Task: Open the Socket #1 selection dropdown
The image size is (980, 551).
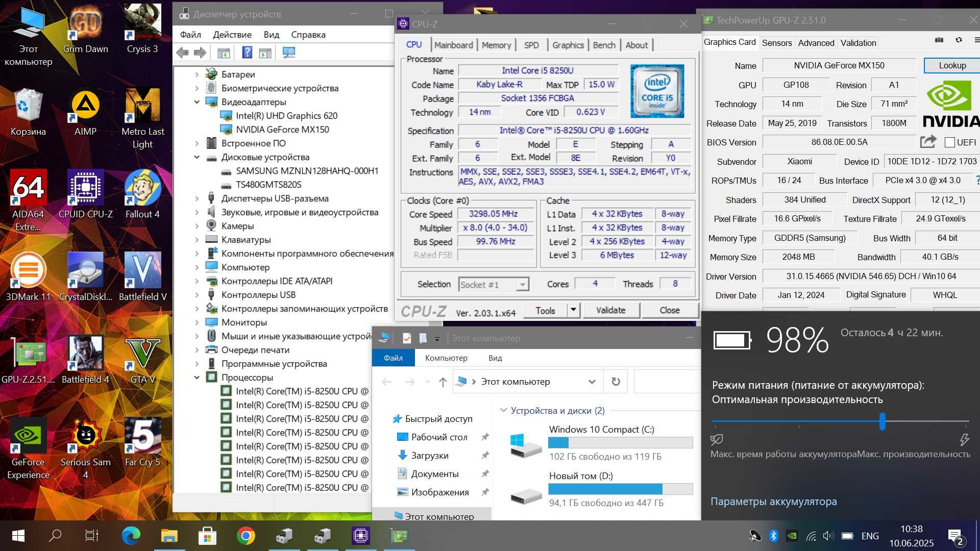Action: pos(522,285)
